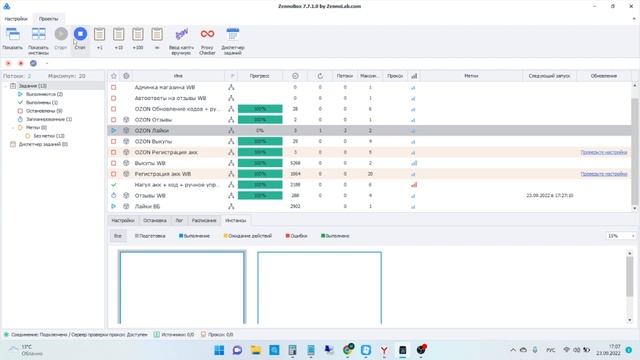
Task: Toggle status box for Регистрация акк WB
Action: (113, 174)
